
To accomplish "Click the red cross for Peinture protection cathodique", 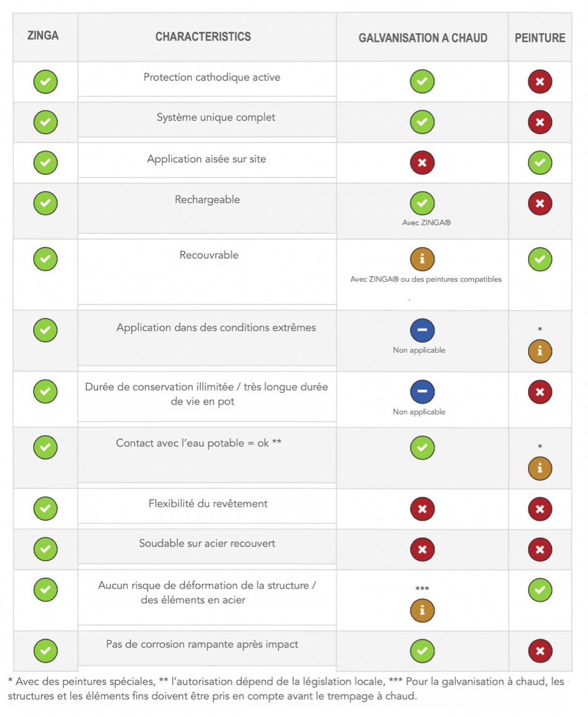I will tap(539, 82).
